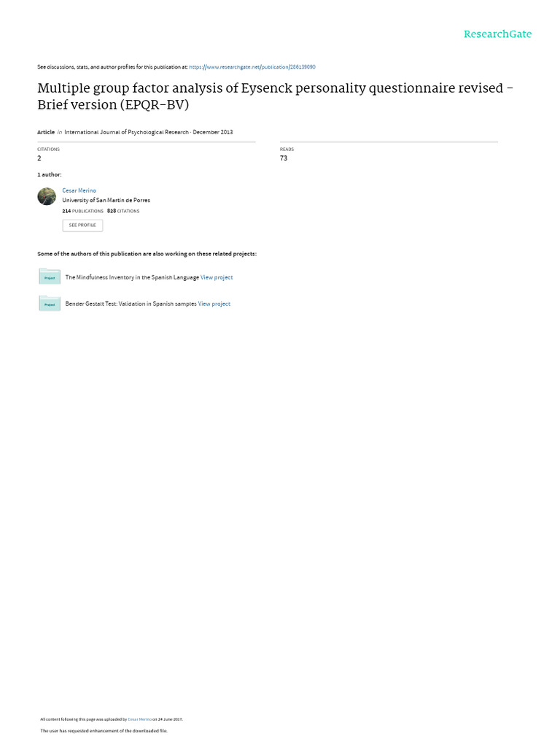Click the 828 citations count
Viewport: 560px width, 747px height.
pyautogui.click(x=123, y=211)
